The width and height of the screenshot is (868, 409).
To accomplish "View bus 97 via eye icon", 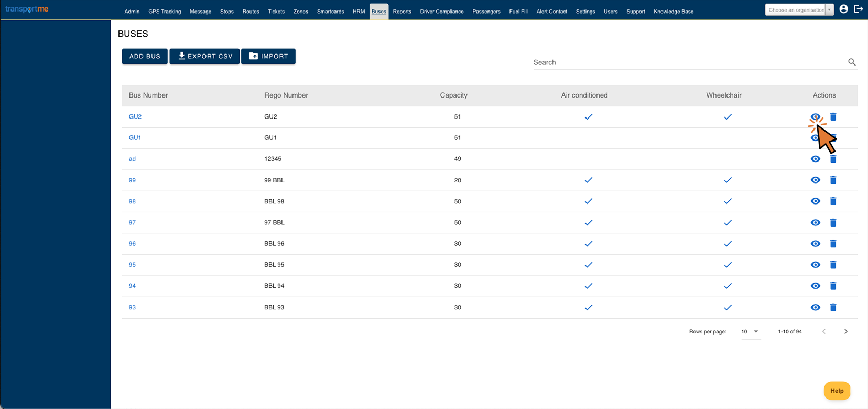I will [x=815, y=222].
